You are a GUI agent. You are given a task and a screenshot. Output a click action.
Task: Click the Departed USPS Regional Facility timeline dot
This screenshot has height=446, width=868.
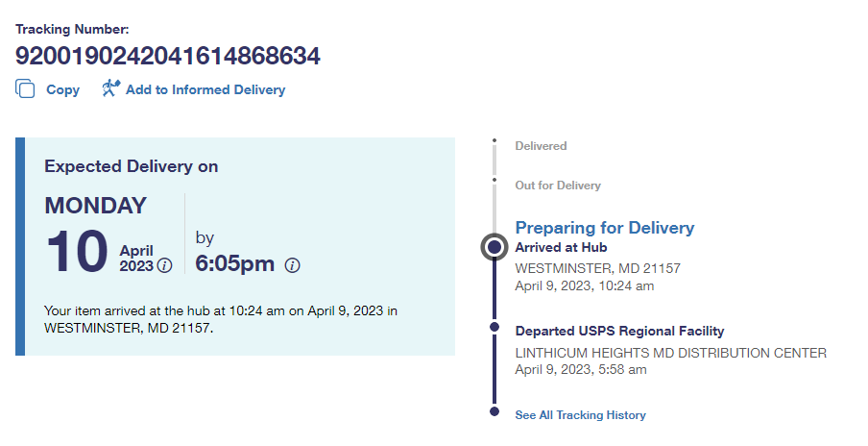coord(494,328)
